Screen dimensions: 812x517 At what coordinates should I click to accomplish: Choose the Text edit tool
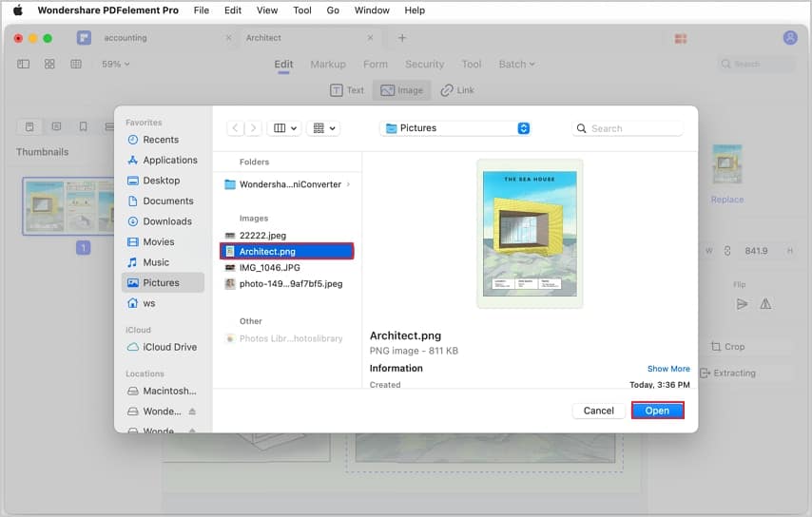(x=347, y=90)
